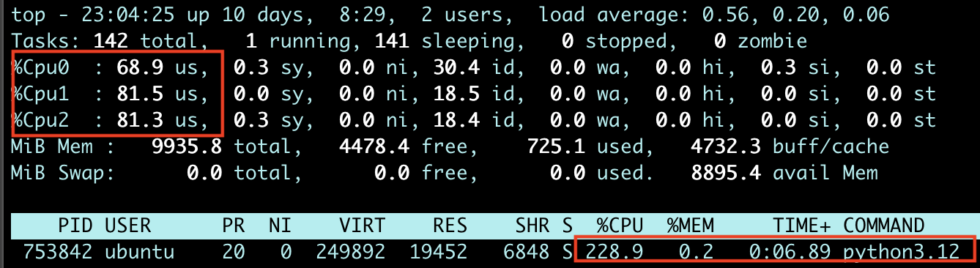The image size is (980, 268).
Task: Click the VIRT column header
Action: click(x=363, y=225)
